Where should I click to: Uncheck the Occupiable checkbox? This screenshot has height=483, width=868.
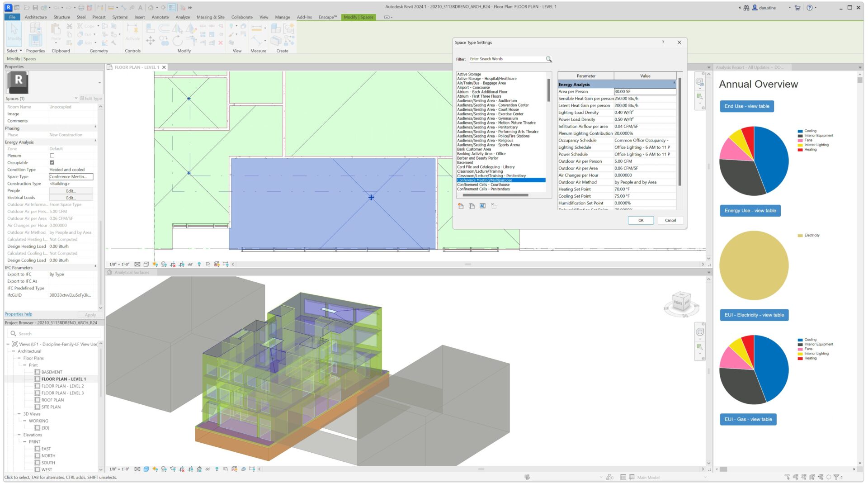click(52, 162)
